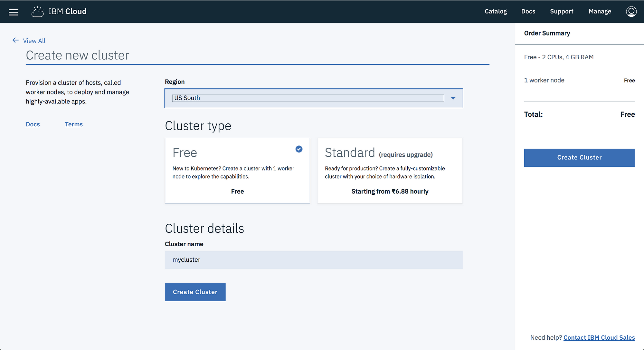Go to the IBM Cloud home title

tap(67, 12)
